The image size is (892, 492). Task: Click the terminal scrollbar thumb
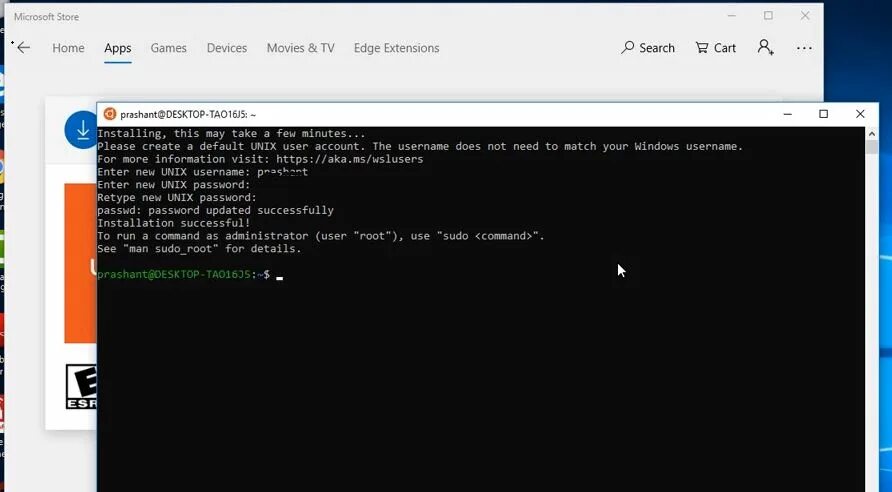coord(872,147)
